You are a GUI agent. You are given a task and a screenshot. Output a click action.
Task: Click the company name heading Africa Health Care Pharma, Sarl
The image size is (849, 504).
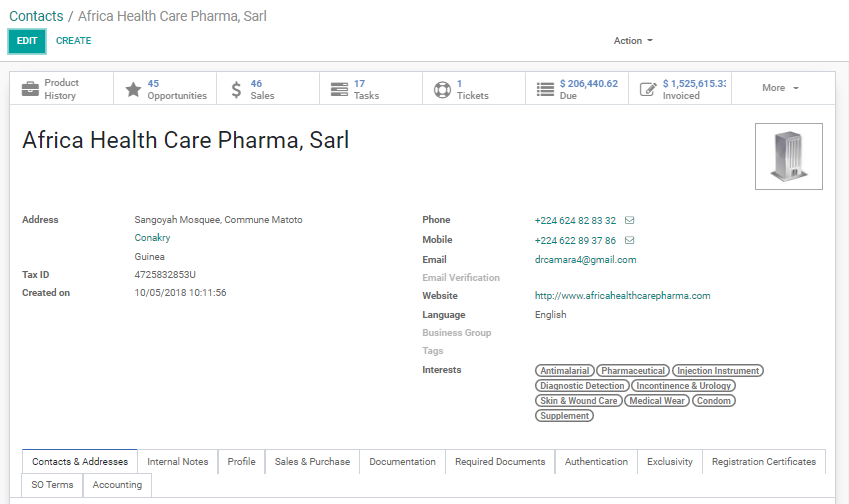click(186, 141)
